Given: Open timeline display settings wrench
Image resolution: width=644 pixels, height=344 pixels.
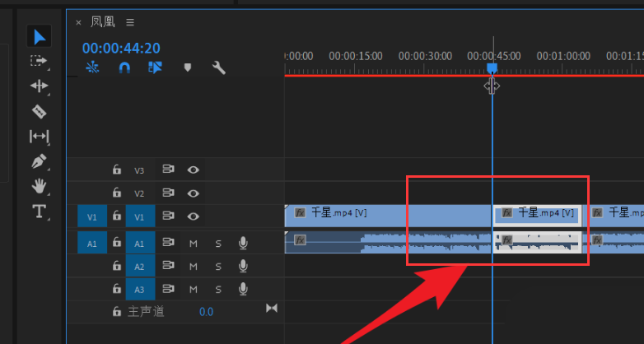Looking at the screenshot, I should 218,67.
